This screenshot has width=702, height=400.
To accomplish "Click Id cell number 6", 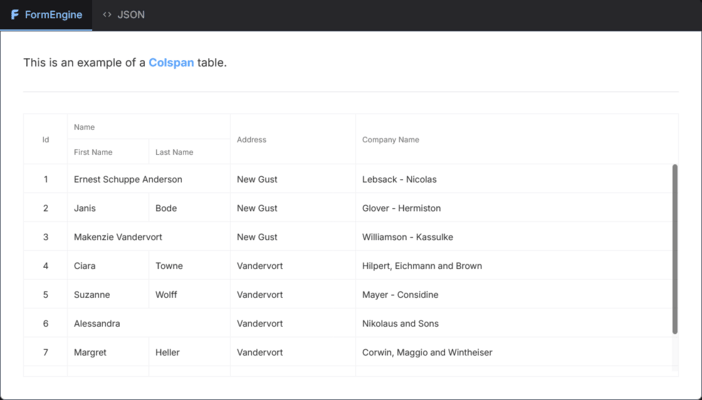I will point(46,323).
